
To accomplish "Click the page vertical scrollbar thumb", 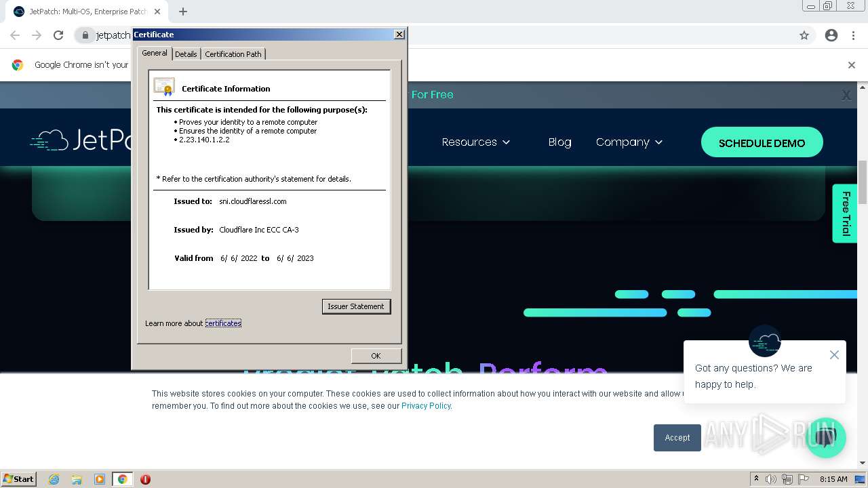I will click(x=863, y=182).
